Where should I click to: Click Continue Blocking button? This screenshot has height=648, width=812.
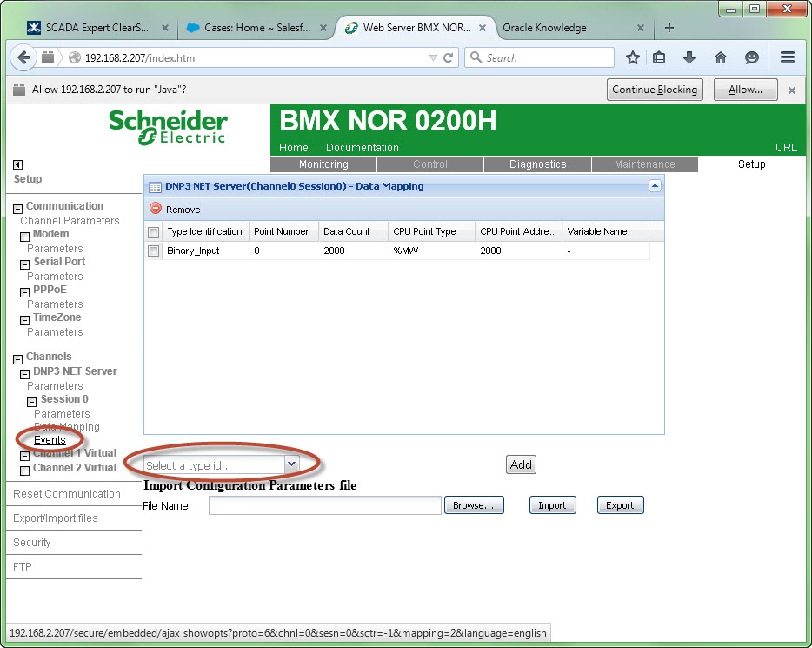point(655,90)
